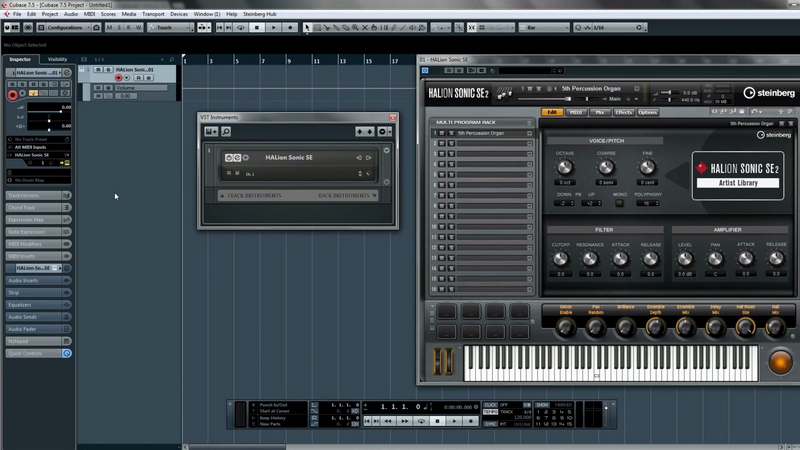Mute the HALion Sonic 01 track in track list
Image resolution: width=800 pixels, height=450 pixels.
tap(98, 69)
